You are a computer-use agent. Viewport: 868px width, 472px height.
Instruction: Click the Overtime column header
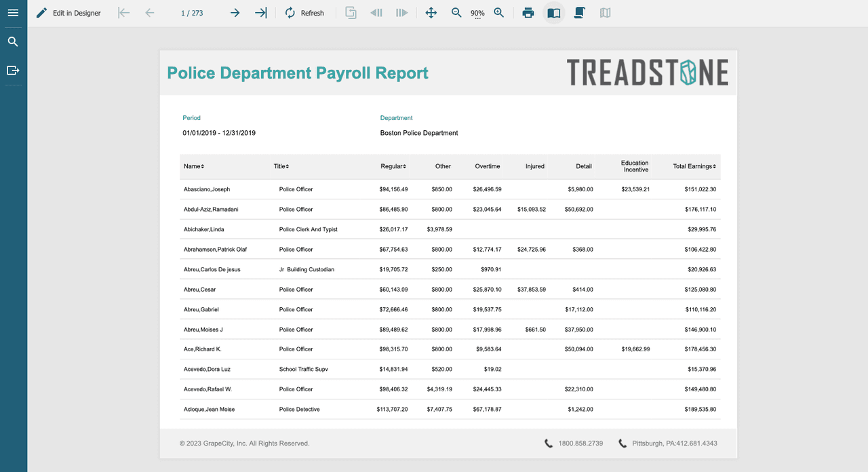click(488, 166)
